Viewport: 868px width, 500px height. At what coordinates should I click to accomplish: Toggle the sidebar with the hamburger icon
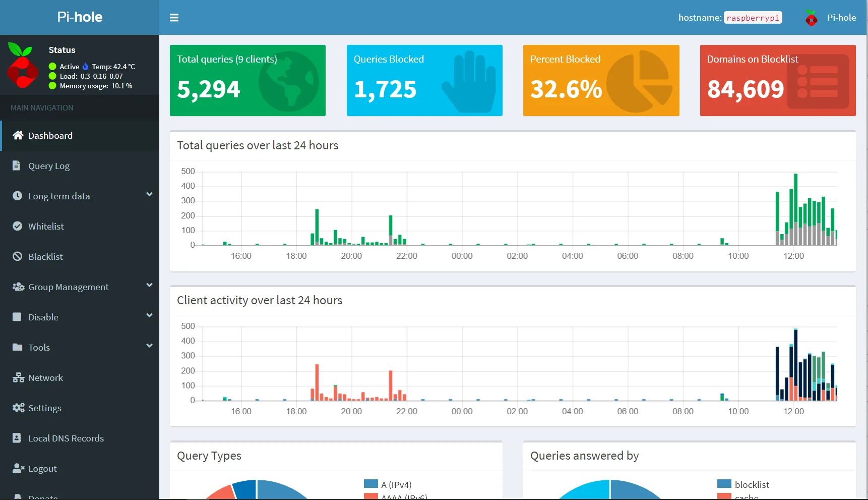pos(174,18)
